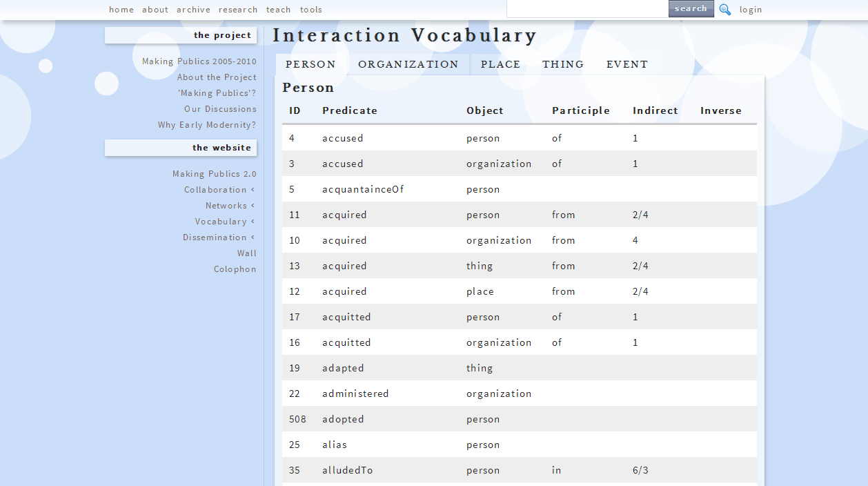Open Making Publics 2.0 link
The width and height of the screenshot is (868, 486).
(215, 174)
